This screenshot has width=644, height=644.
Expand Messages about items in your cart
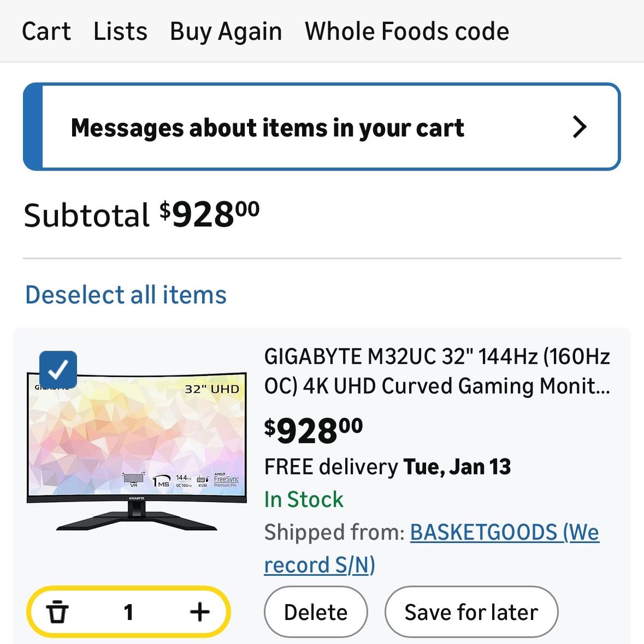pos(322,127)
